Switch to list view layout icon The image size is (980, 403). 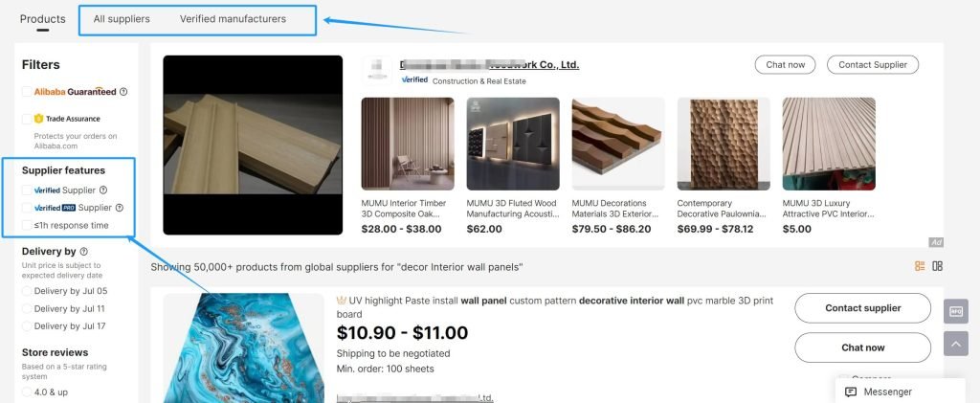920,266
